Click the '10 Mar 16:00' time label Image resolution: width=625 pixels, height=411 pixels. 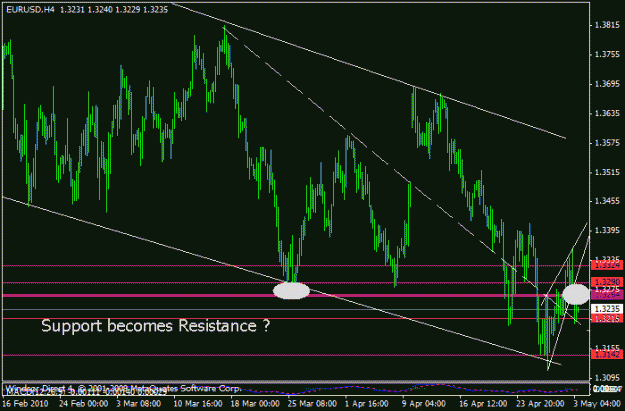tap(198, 403)
